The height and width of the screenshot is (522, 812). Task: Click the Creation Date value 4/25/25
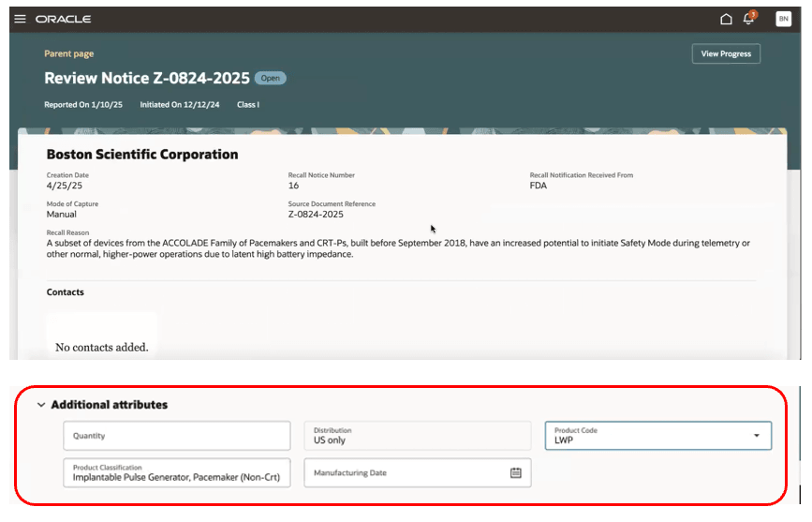[65, 186]
